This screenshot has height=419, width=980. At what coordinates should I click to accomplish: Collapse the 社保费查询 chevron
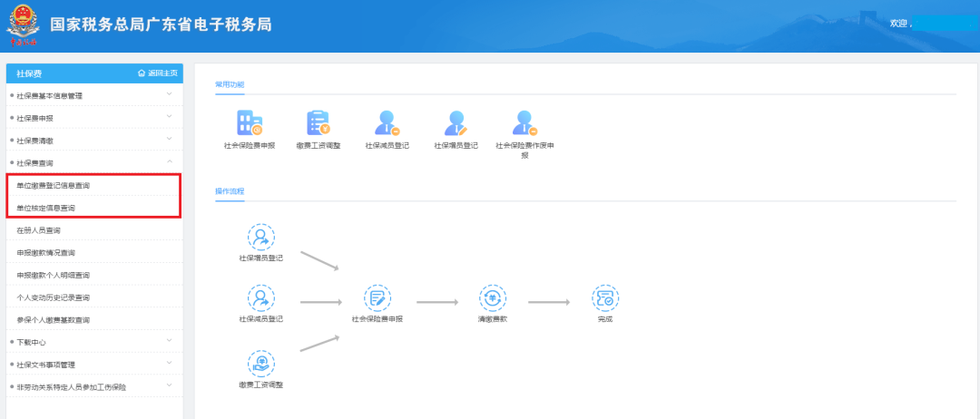(x=169, y=162)
